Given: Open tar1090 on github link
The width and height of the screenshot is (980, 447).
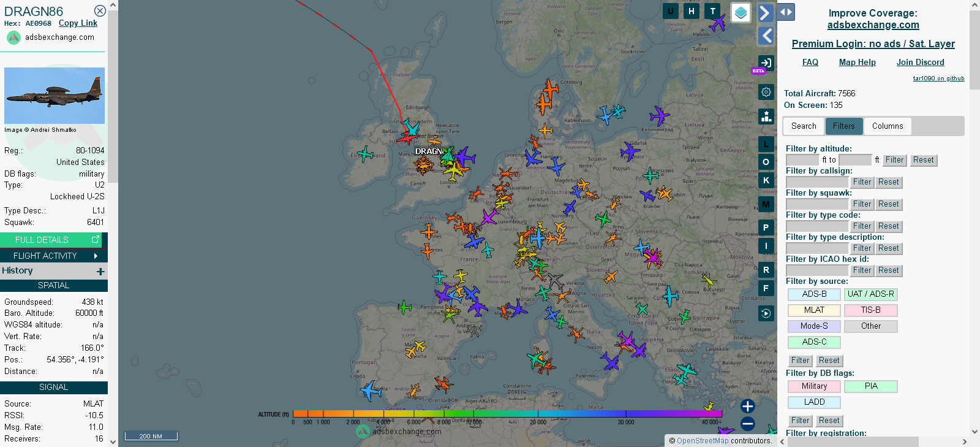Looking at the screenshot, I should pyautogui.click(x=938, y=78).
